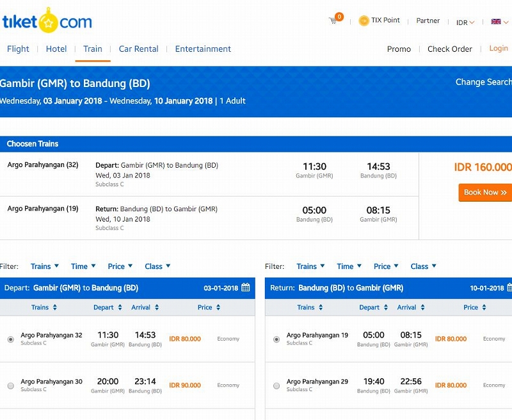Sort departure list by Price column
The width and height of the screenshot is (512, 420).
[209, 307]
